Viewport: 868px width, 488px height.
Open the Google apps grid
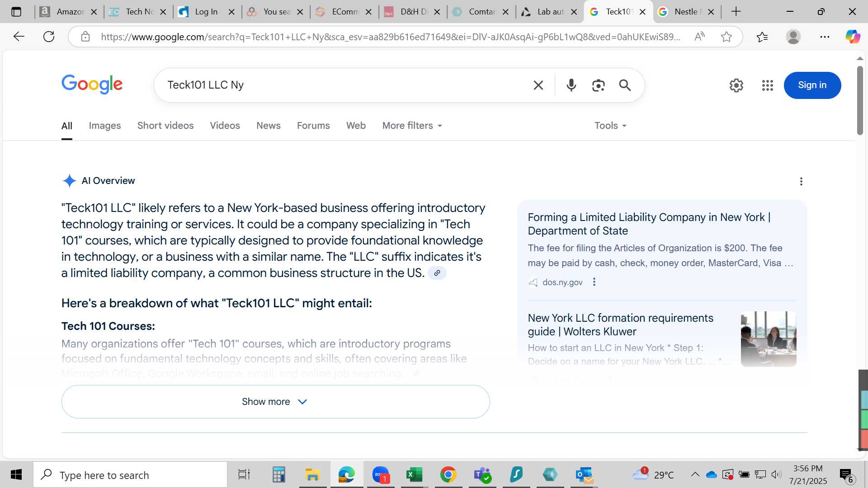click(x=768, y=85)
